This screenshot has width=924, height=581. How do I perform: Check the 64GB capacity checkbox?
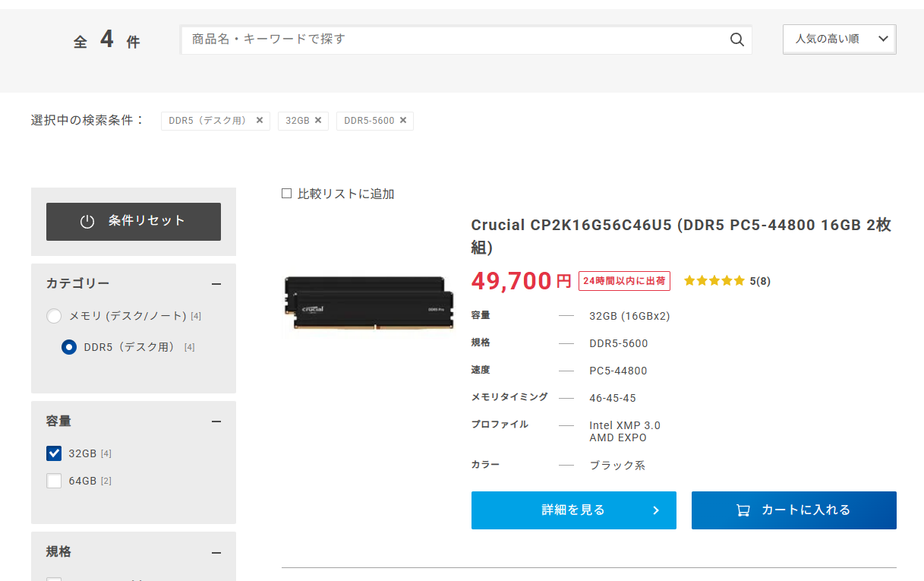(54, 481)
